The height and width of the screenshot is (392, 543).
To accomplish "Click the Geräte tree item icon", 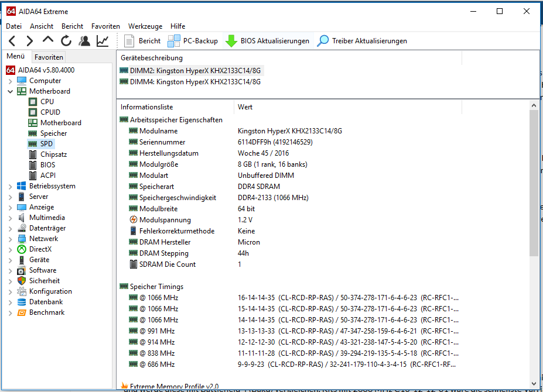I will (22, 260).
